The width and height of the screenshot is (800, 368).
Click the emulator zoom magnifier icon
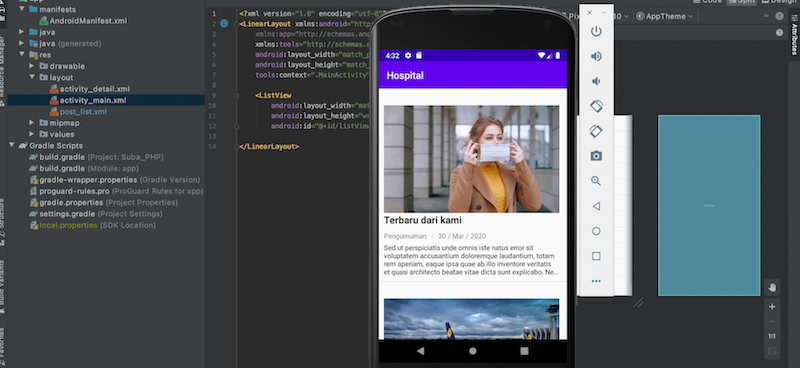596,181
